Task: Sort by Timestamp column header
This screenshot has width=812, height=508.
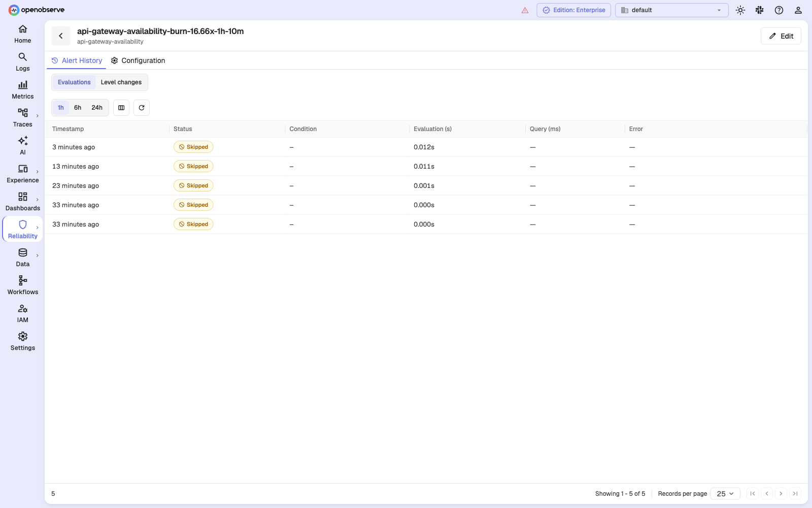Action: tap(68, 129)
